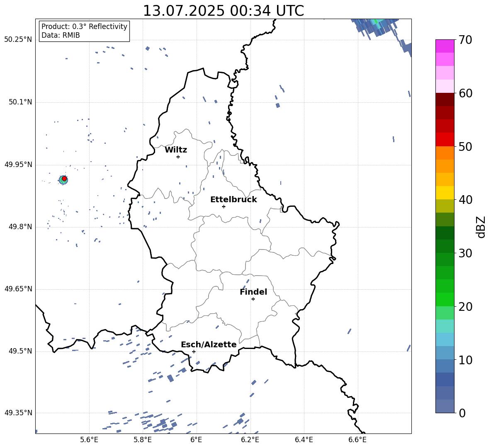Click the red radar site marker
Viewport: 491px width, 448px height.
[x=64, y=179]
